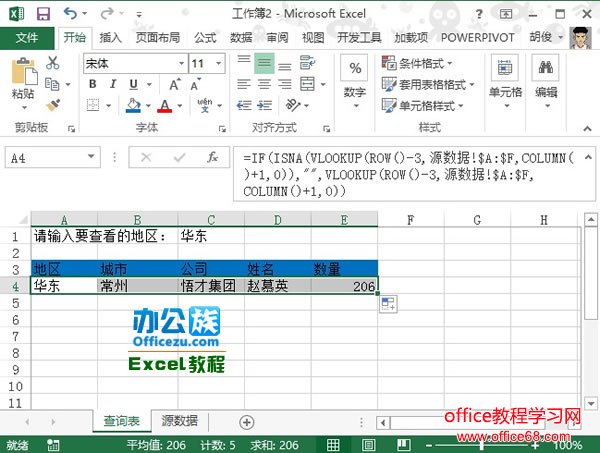Switch to Normal view in status bar
Viewport: 600px width, 453px height.
tap(333, 445)
